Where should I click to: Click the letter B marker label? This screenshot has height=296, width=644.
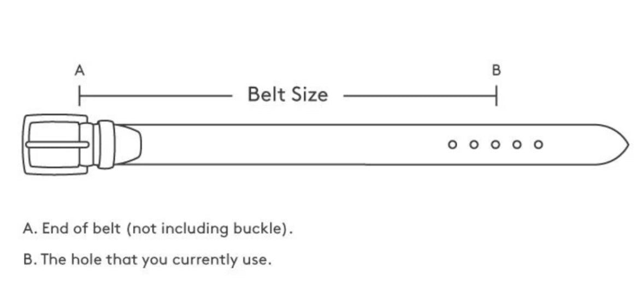(x=496, y=70)
